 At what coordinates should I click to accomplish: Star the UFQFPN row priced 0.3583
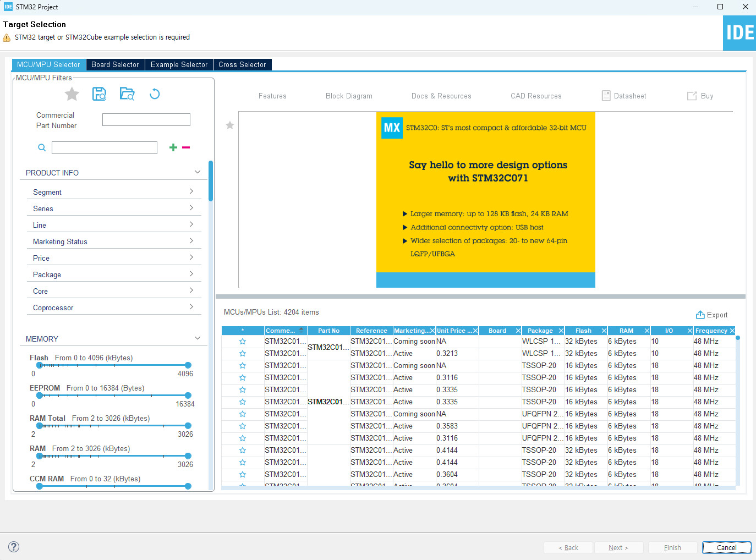tap(243, 426)
